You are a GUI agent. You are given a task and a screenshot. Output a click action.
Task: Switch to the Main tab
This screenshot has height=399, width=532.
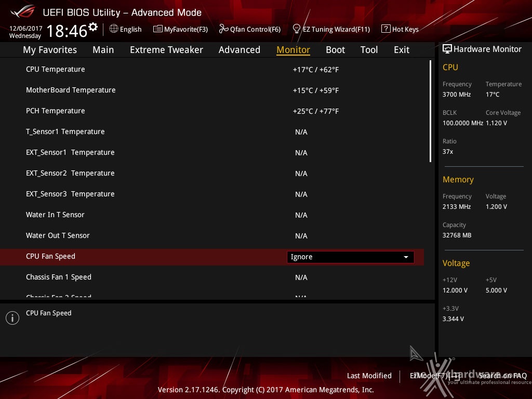103,50
